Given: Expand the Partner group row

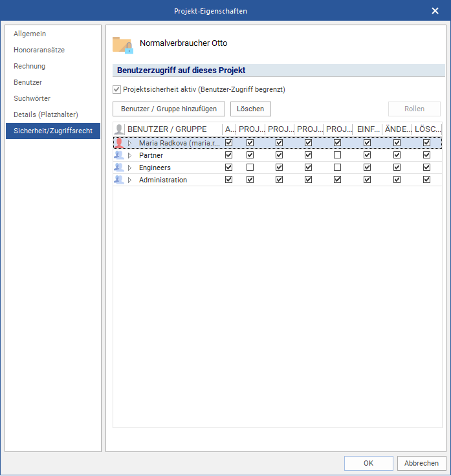Looking at the screenshot, I should pos(129,155).
